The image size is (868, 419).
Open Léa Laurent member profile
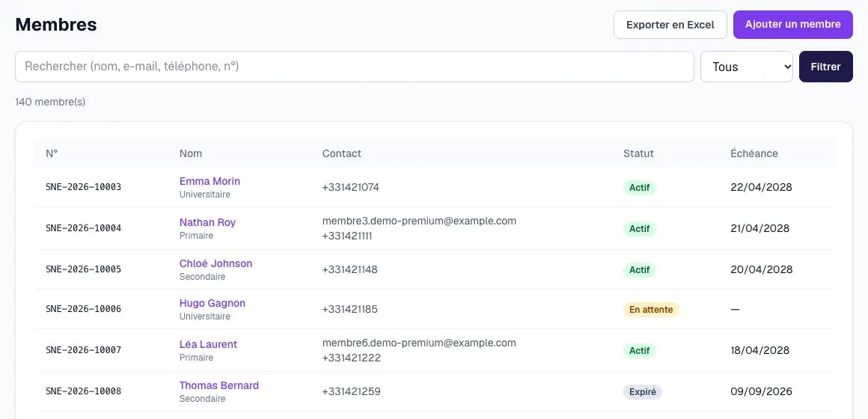coord(208,344)
